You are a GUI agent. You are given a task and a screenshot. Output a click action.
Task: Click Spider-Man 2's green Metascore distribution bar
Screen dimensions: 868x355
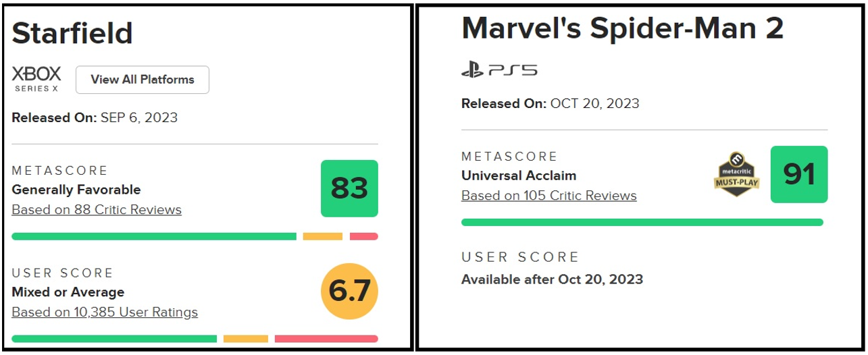point(642,222)
